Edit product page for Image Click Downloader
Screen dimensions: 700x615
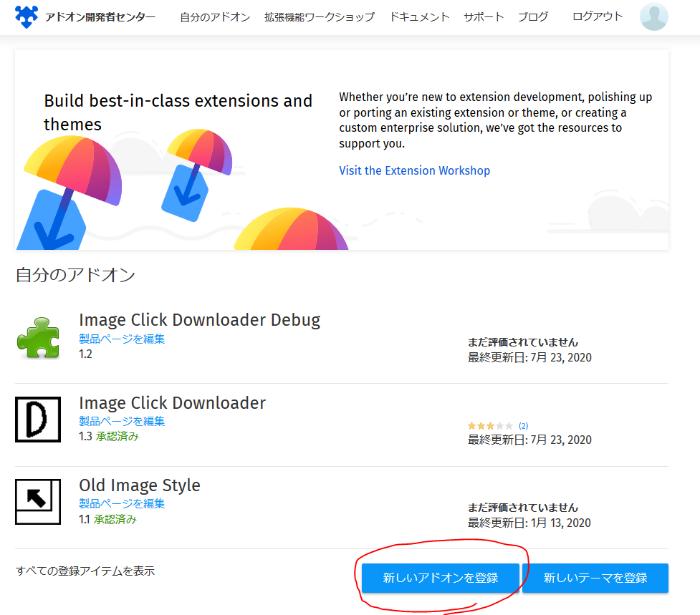click(122, 421)
